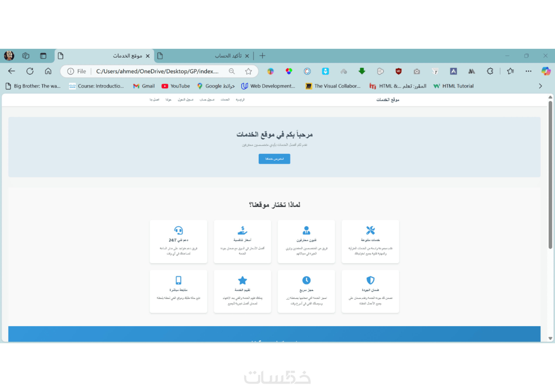Click the Favorites star in address bar
The image size is (555, 392).
coord(248,71)
